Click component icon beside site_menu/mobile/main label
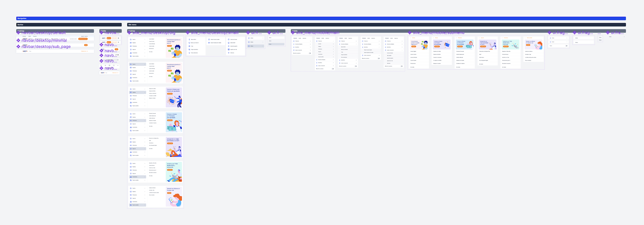The width and height of the screenshot is (644, 225). point(293,33)
